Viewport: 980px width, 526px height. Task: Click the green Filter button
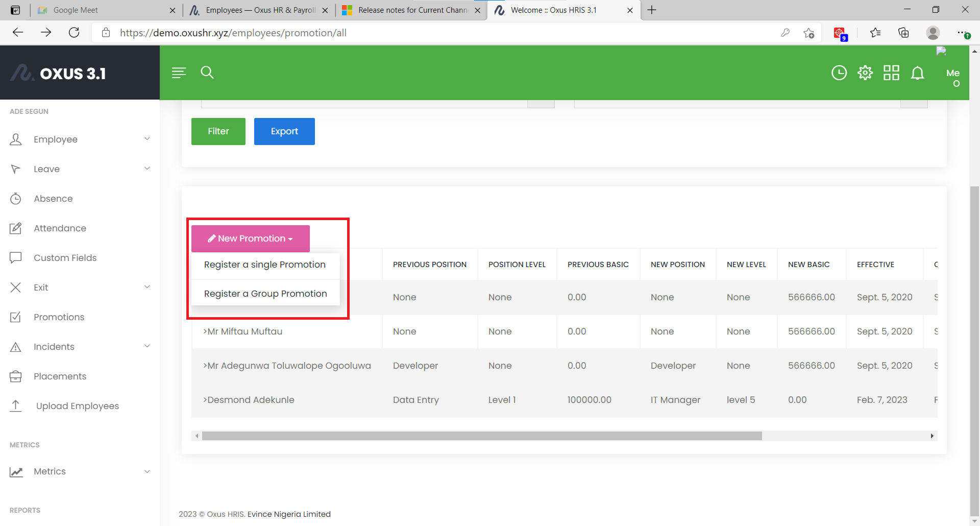click(218, 131)
